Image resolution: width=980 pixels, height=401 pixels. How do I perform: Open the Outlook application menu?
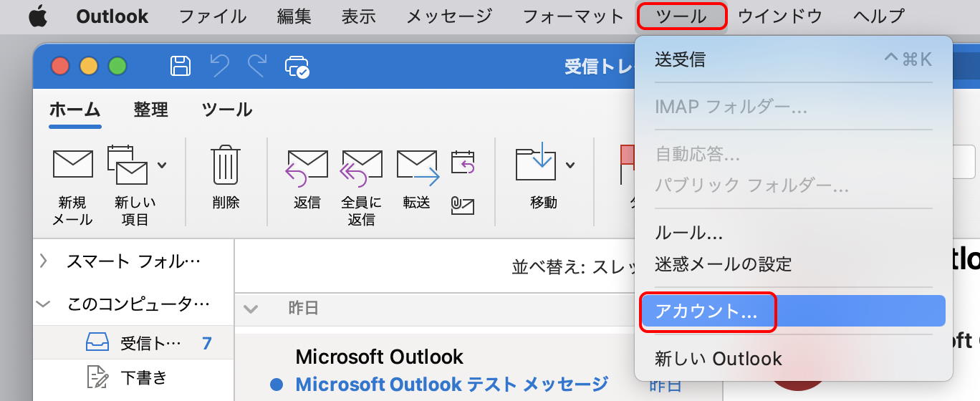(x=112, y=16)
